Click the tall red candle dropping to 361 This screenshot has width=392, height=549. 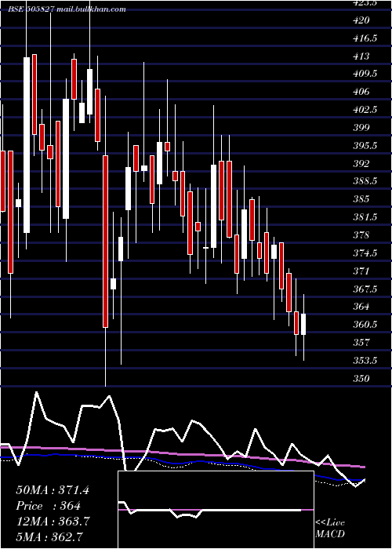tap(105, 242)
